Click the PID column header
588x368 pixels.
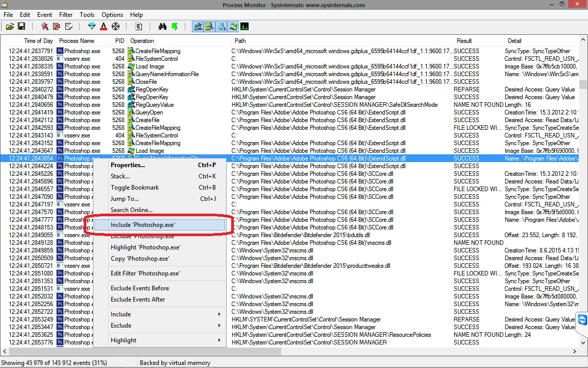pyautogui.click(x=116, y=40)
